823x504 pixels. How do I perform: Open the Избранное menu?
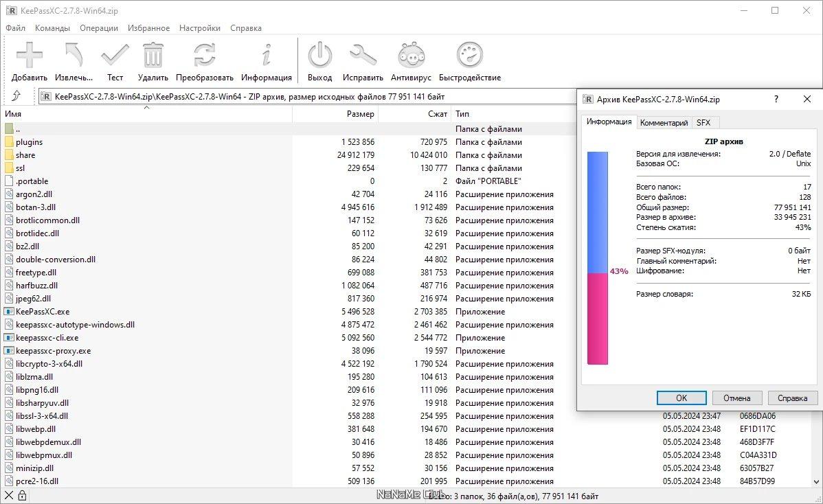[x=148, y=28]
